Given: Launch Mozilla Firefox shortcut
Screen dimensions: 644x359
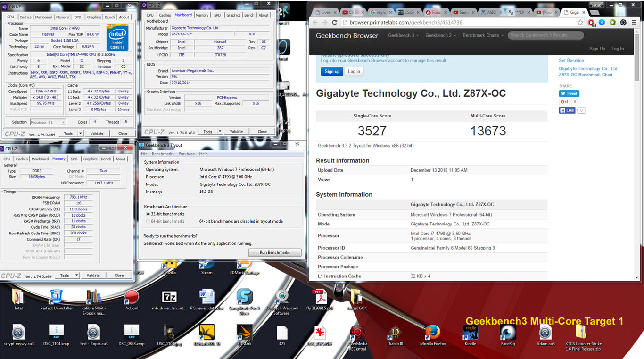Looking at the screenshot, I should point(432,335).
